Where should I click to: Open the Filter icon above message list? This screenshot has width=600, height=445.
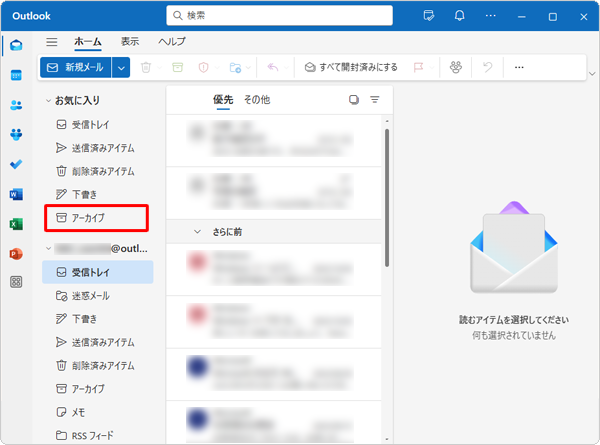pyautogui.click(x=375, y=100)
